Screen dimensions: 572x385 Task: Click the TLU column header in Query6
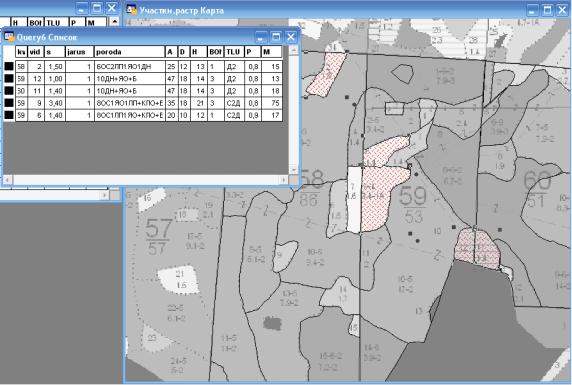click(233, 52)
